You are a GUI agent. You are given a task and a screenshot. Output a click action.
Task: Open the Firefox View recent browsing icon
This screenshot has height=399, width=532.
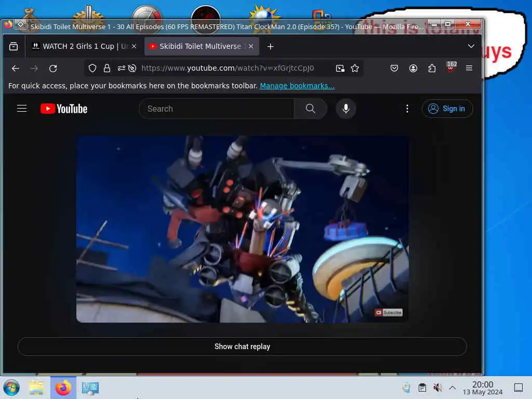[14, 46]
